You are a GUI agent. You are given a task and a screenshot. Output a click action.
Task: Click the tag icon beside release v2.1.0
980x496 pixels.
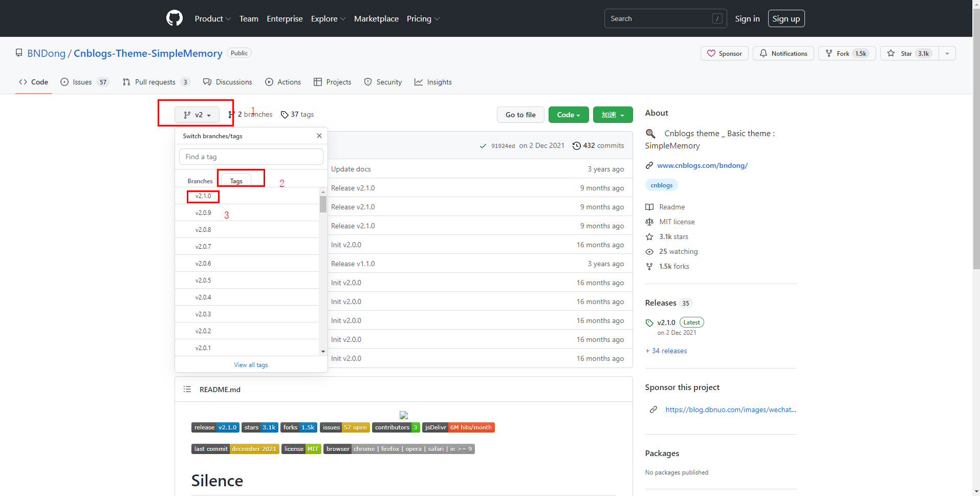[x=649, y=322]
